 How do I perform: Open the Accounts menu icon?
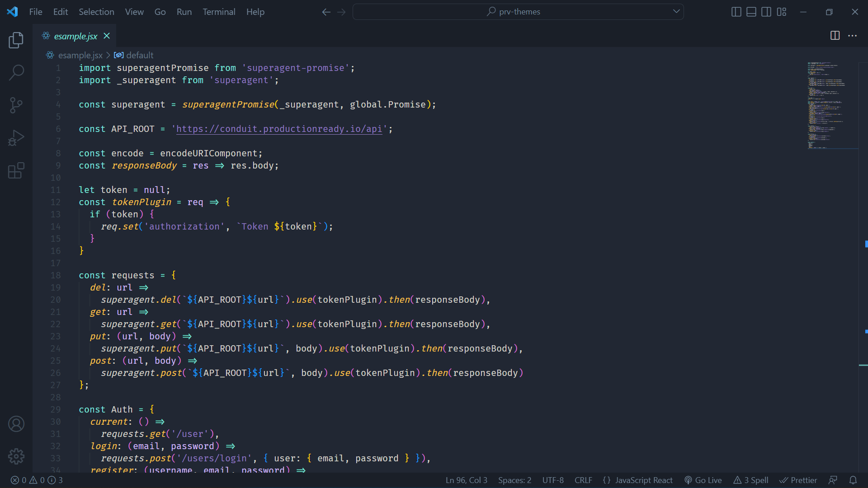point(16,424)
